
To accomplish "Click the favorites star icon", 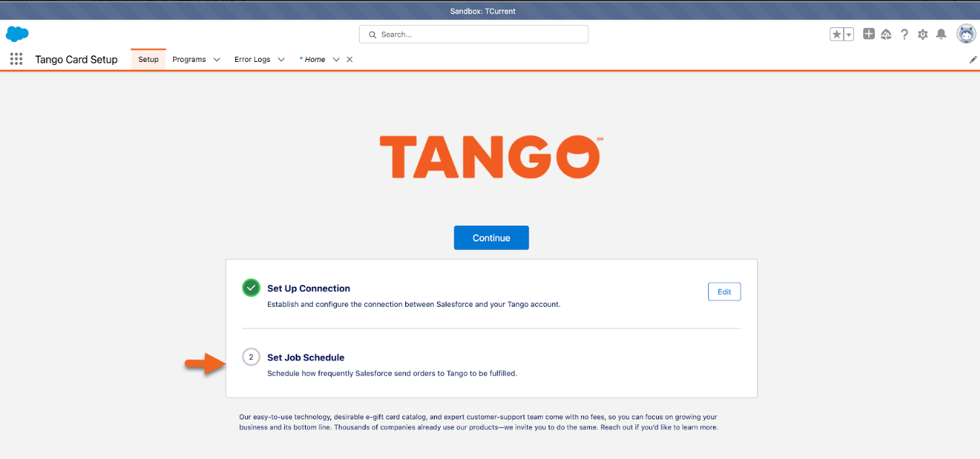I will (x=837, y=34).
